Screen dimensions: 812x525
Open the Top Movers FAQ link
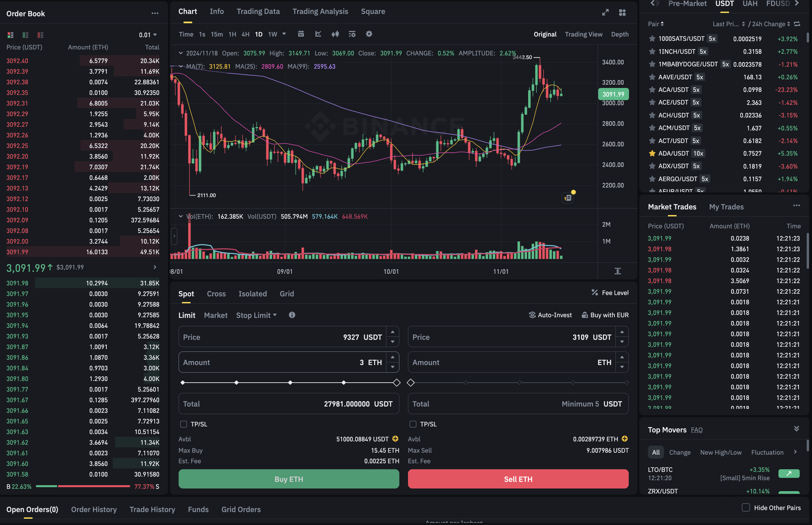point(697,430)
